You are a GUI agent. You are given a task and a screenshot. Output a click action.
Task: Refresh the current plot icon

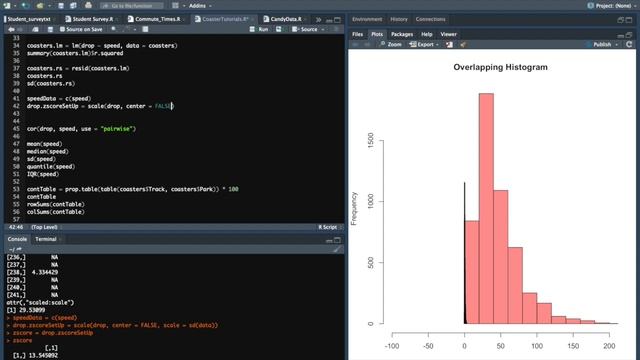629,44
